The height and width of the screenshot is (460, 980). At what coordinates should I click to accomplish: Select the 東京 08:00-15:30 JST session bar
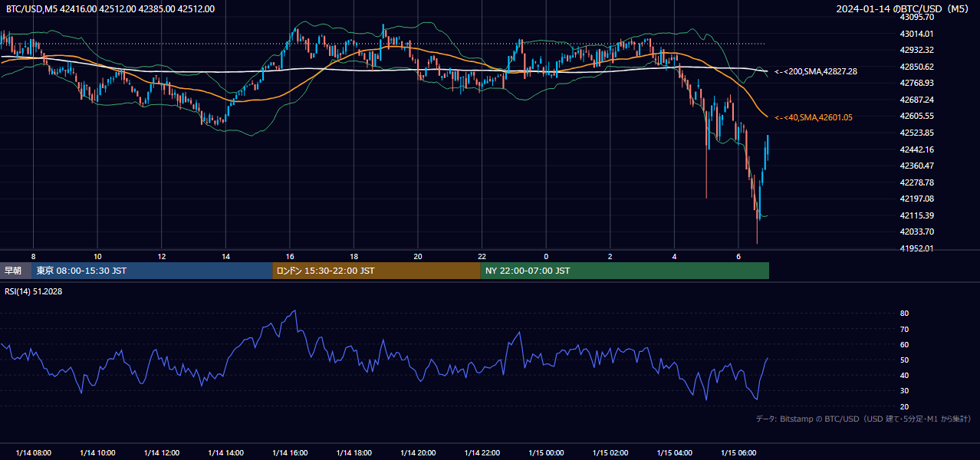[x=152, y=271]
